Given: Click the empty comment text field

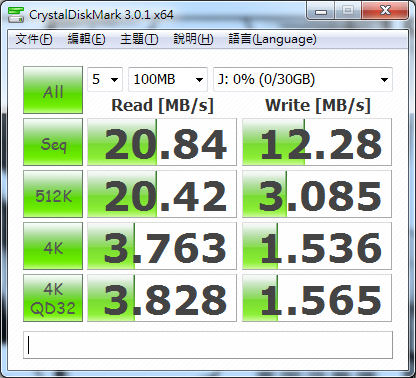Looking at the screenshot, I should click(208, 345).
